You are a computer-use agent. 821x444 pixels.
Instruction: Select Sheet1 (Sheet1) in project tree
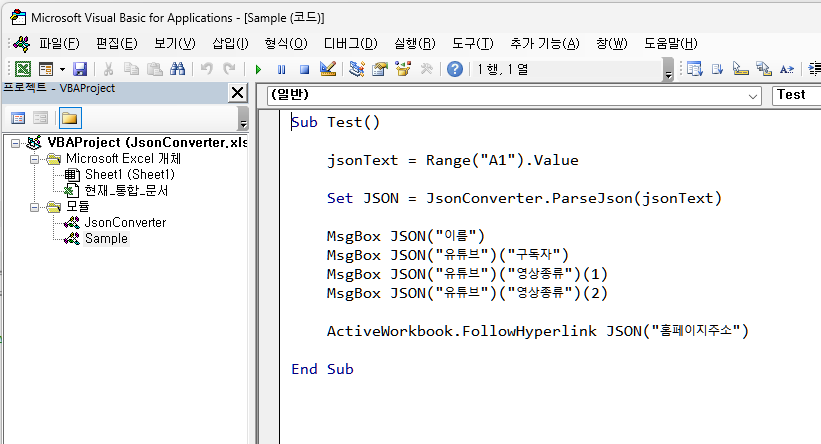pos(130,174)
